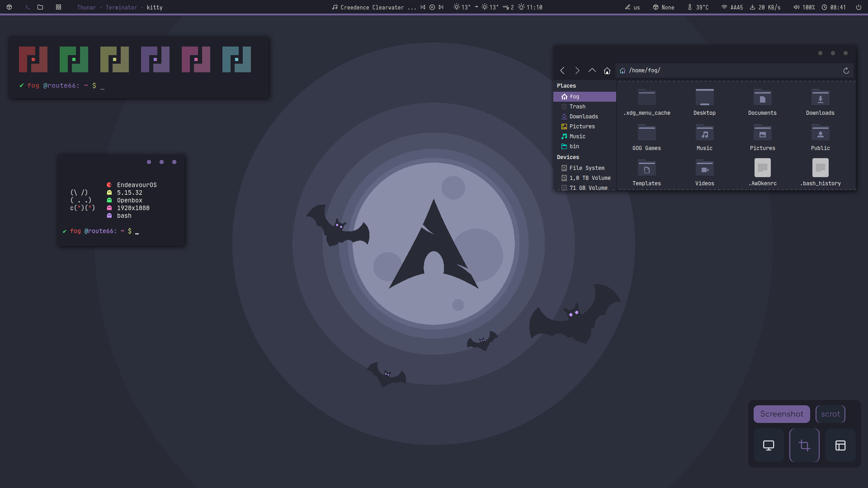Select the Pictures folder in file pane
Viewport: 868px width, 488px height.
click(x=763, y=138)
